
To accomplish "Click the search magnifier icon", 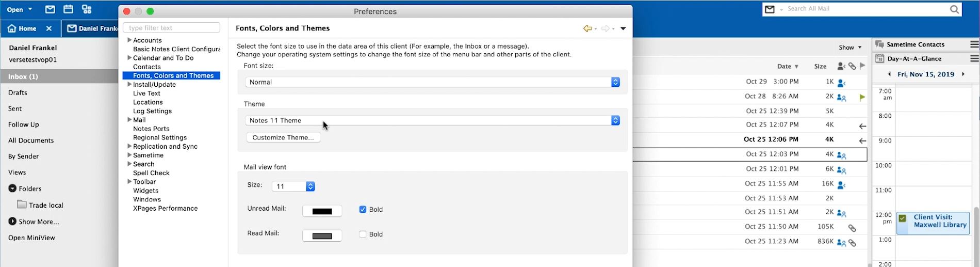I will (x=954, y=9).
